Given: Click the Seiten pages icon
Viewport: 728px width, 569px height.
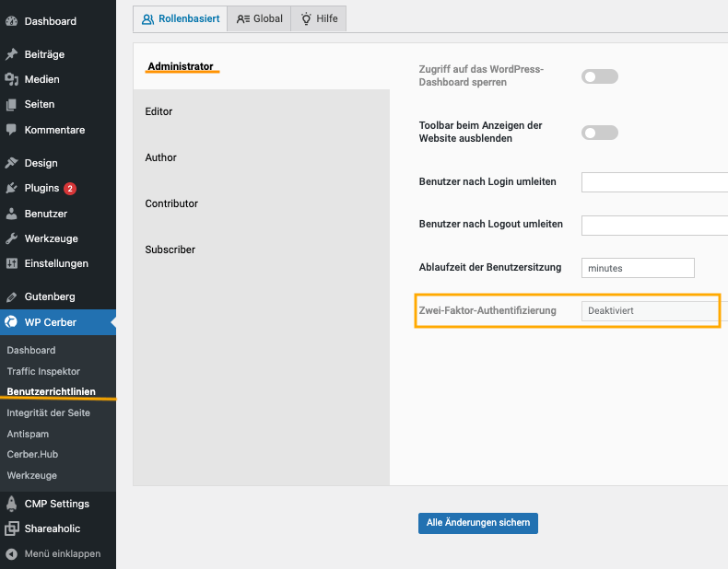Looking at the screenshot, I should click(x=12, y=104).
